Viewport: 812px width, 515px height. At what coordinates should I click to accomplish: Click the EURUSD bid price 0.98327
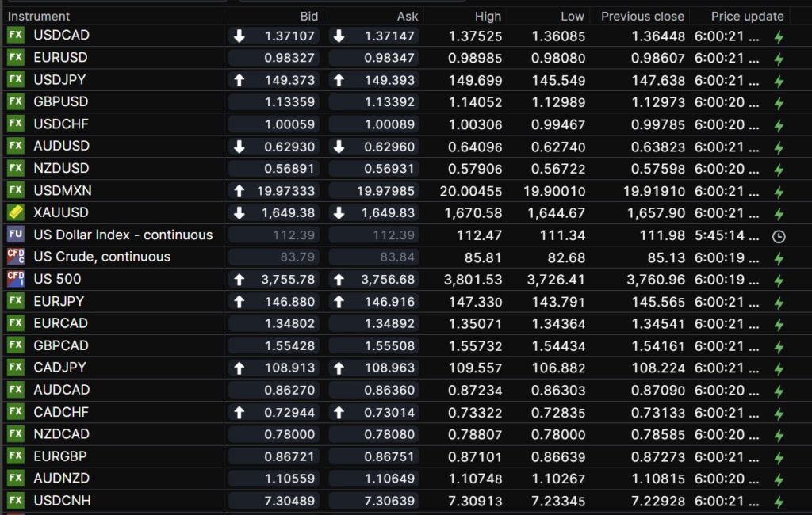(292, 58)
